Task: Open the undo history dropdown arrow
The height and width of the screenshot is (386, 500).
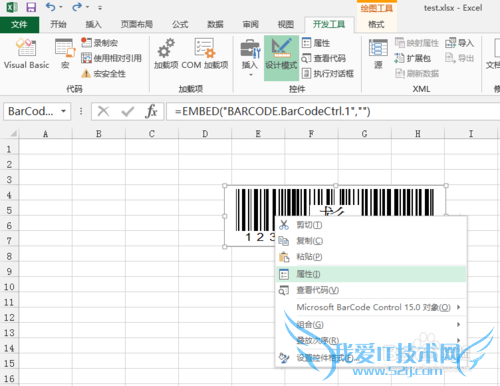Action: pyautogui.click(x=61, y=7)
